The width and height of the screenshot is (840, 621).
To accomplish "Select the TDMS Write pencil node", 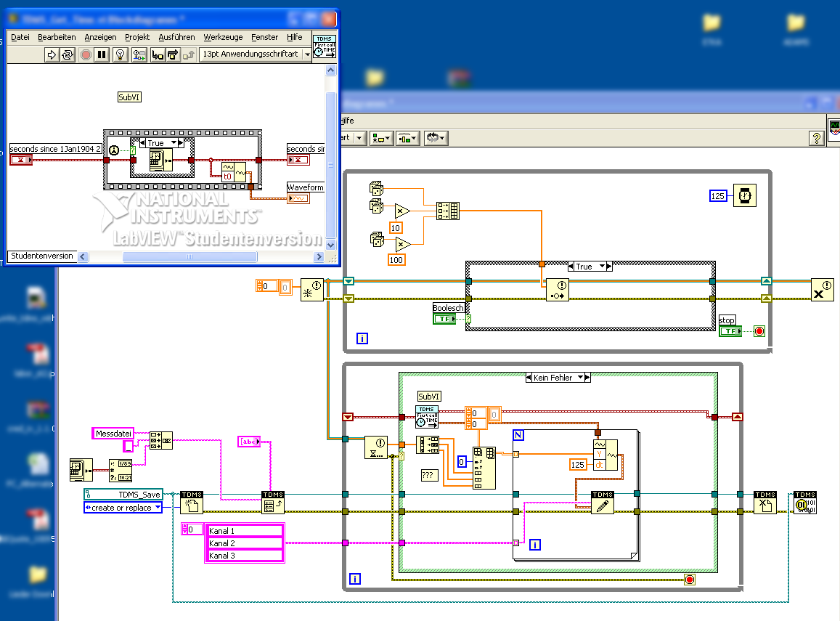I will click(603, 503).
